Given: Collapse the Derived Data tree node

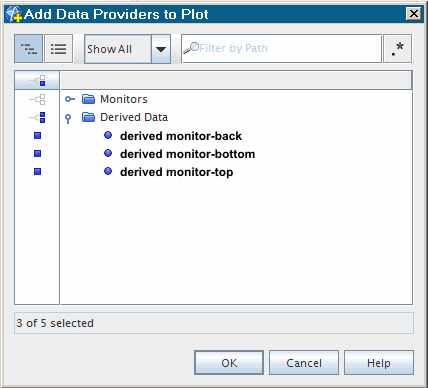Looking at the screenshot, I should click(x=68, y=119).
